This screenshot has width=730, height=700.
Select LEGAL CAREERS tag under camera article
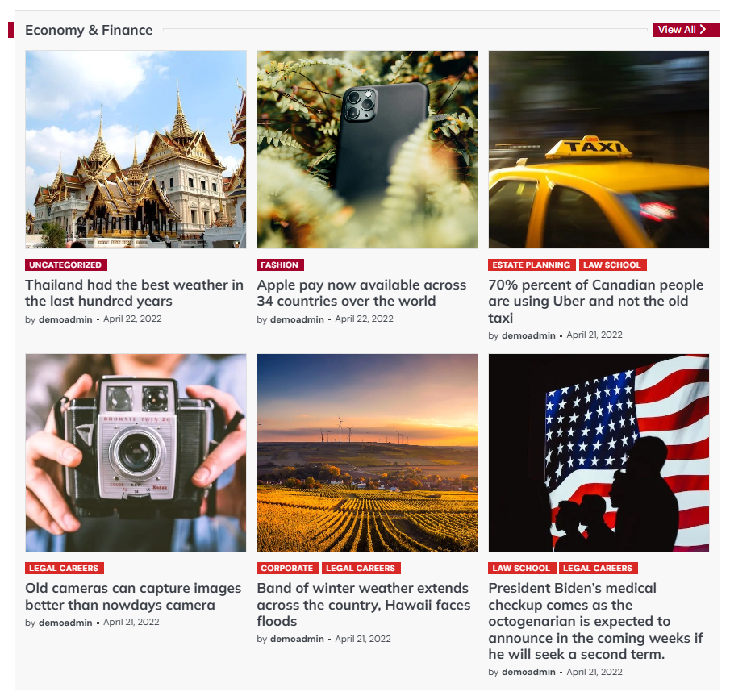click(65, 568)
